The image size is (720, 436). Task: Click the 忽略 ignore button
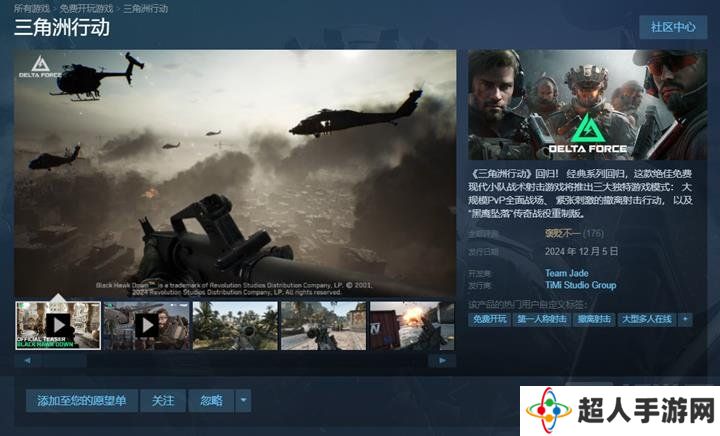point(211,401)
